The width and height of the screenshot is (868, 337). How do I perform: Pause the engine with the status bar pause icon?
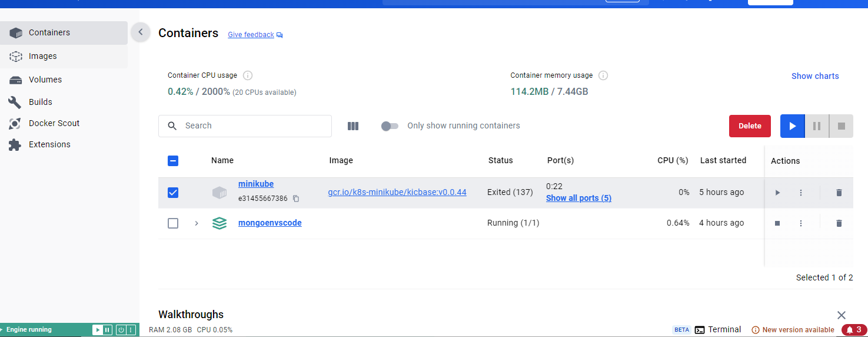point(107,330)
